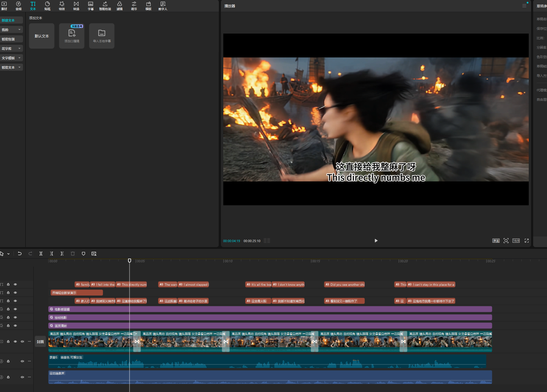This screenshot has width=547, height=392.
Task: Click the 封面 cover button
Action: [x=40, y=342]
